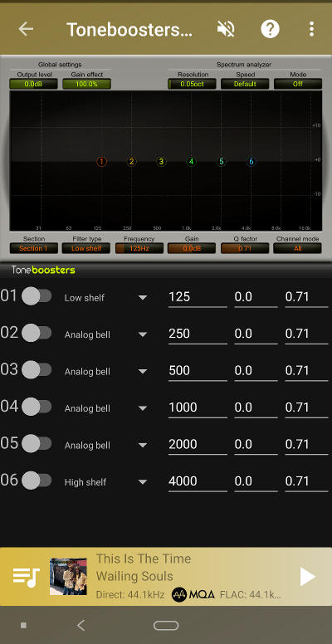Click the Section 1 selector

34,248
